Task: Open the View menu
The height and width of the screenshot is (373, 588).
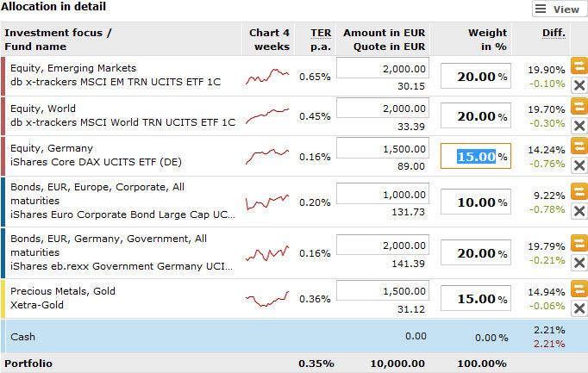Action: [557, 9]
